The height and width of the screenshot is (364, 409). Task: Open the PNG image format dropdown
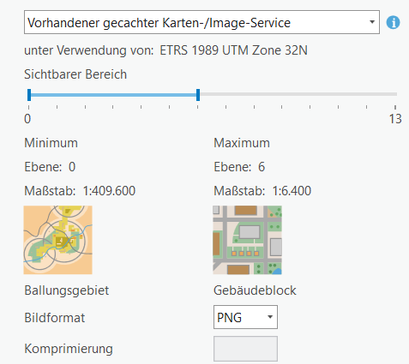coord(245,317)
